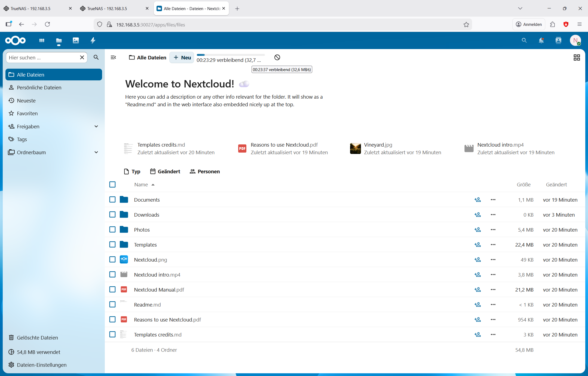The height and width of the screenshot is (376, 588).
Task: Share the Downloads folder via share icon
Action: click(x=477, y=215)
